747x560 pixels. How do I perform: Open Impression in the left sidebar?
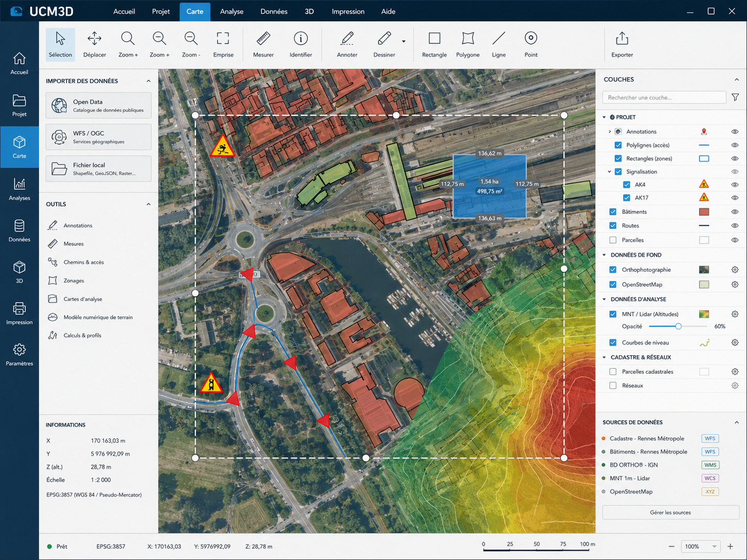pyautogui.click(x=20, y=314)
